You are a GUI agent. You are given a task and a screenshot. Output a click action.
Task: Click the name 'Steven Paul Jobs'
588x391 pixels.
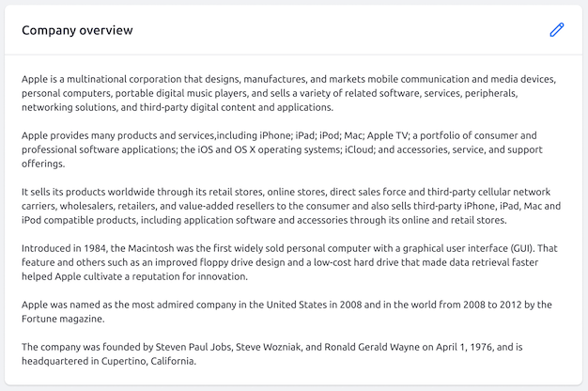pyautogui.click(x=193, y=347)
